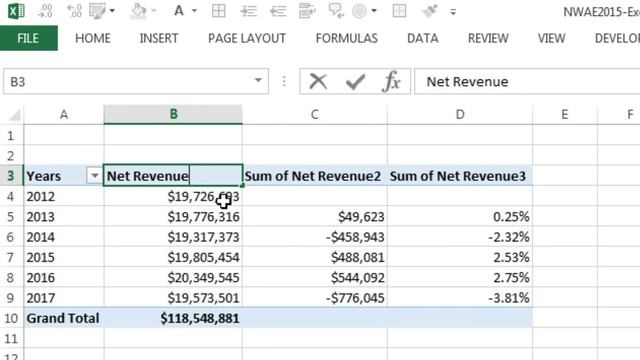Select column B header
The width and height of the screenshot is (640, 360).
click(173, 114)
